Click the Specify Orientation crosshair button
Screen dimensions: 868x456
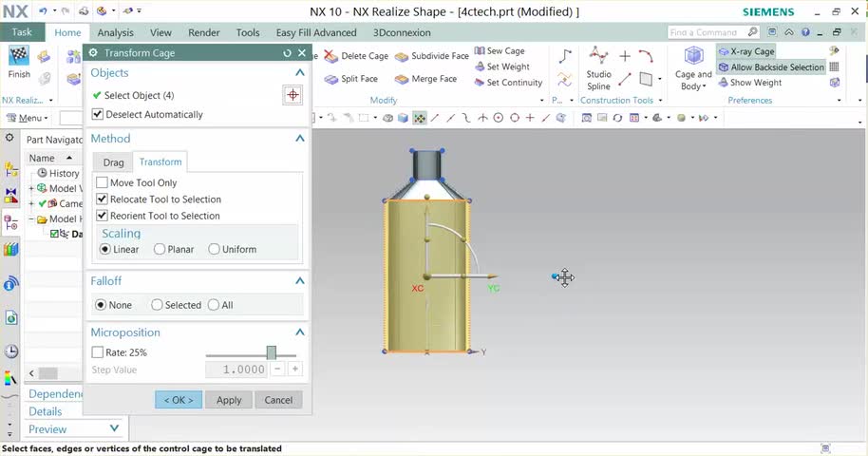click(x=292, y=95)
